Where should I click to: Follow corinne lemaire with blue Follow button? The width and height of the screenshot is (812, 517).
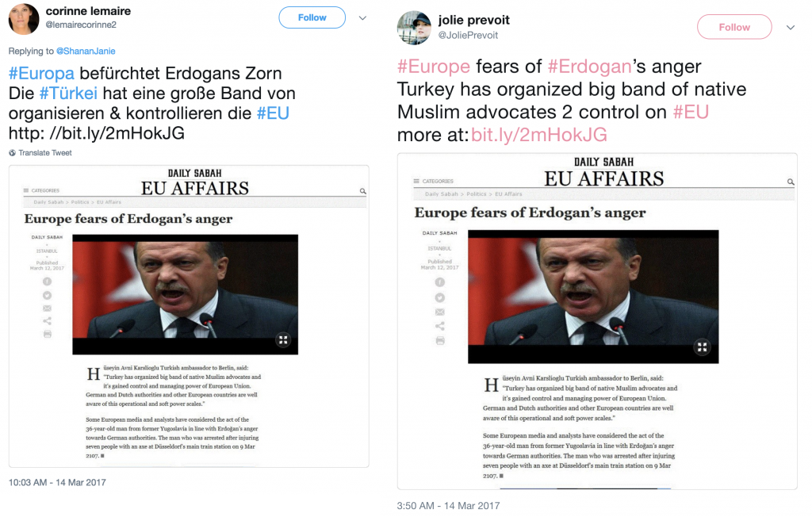312,17
